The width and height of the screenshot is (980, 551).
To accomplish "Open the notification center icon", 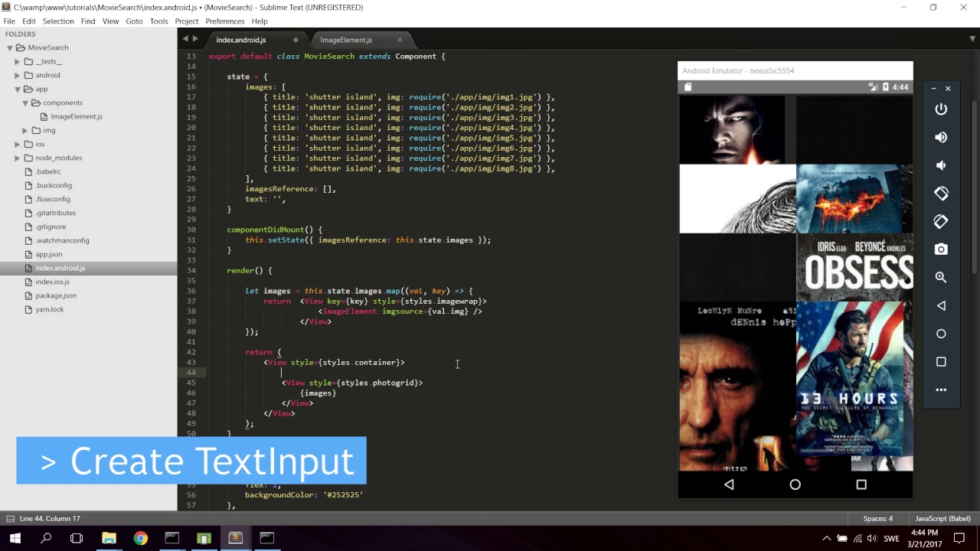I will point(959,538).
